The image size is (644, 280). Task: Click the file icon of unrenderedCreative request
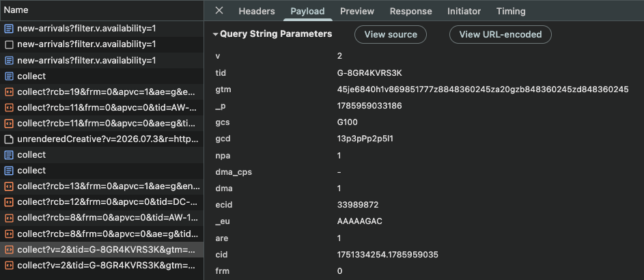pyautogui.click(x=9, y=139)
